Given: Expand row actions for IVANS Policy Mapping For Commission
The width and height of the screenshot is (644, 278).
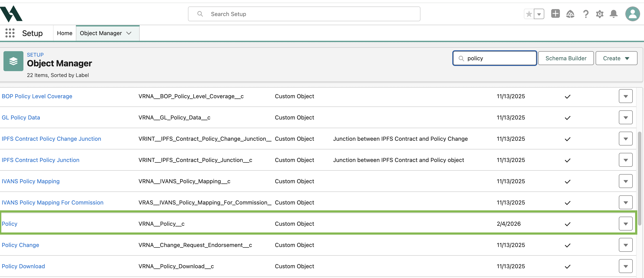Looking at the screenshot, I should pos(626,203).
